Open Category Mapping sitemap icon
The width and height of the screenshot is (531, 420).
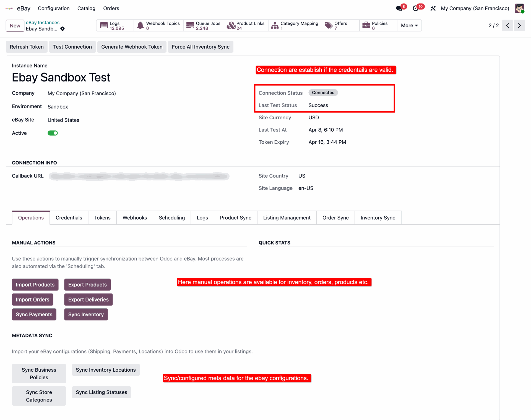click(x=275, y=25)
